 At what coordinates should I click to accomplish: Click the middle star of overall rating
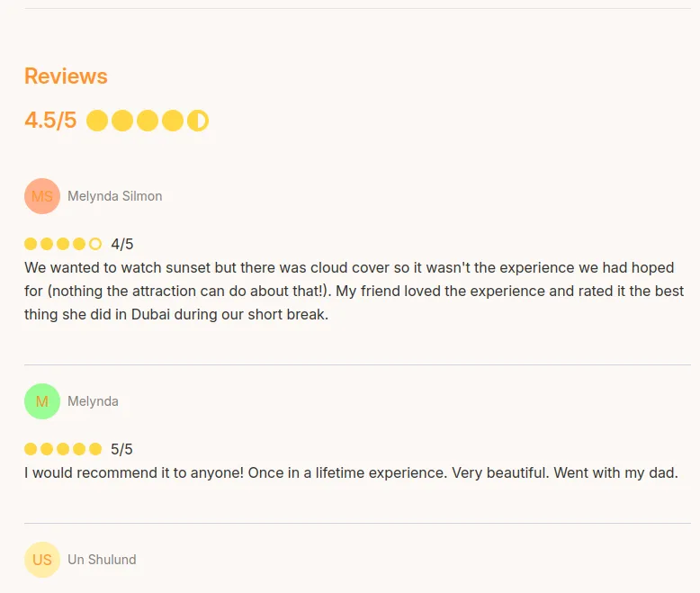148,121
